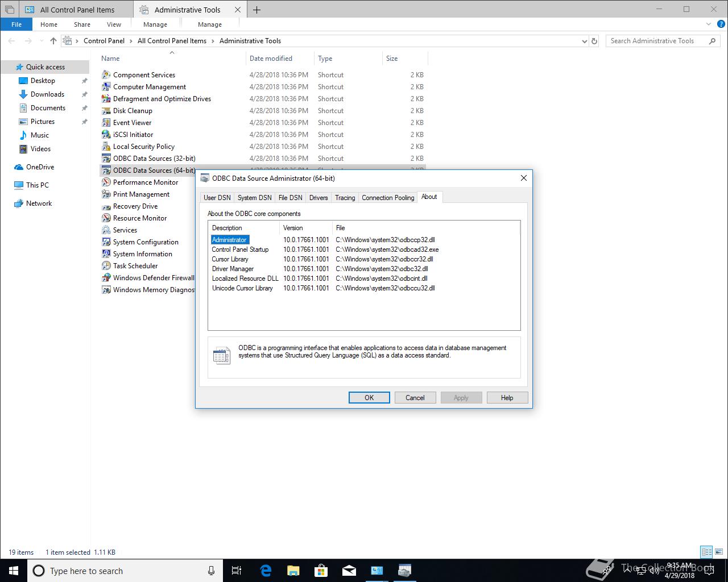Select Print Management icon

[106, 194]
